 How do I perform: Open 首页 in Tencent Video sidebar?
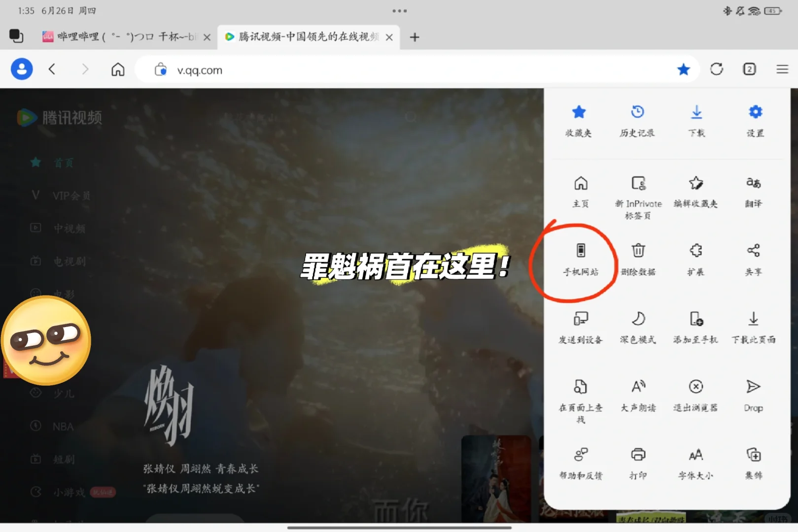click(53, 163)
